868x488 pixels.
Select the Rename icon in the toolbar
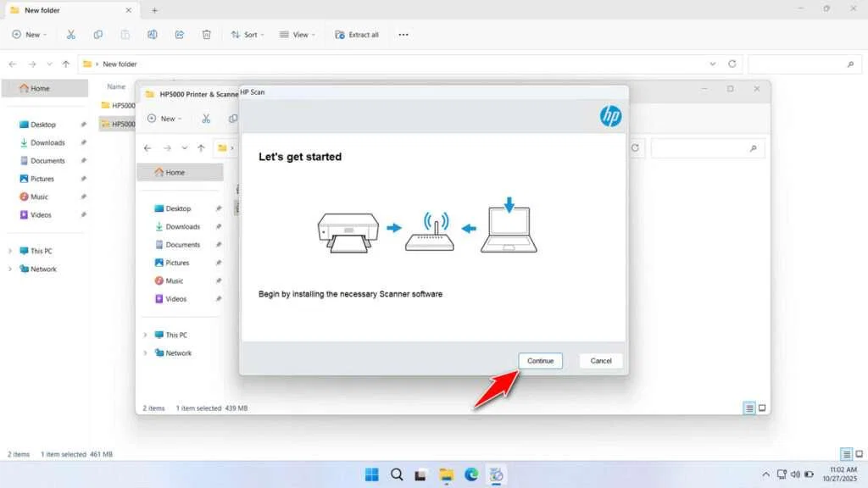(153, 35)
